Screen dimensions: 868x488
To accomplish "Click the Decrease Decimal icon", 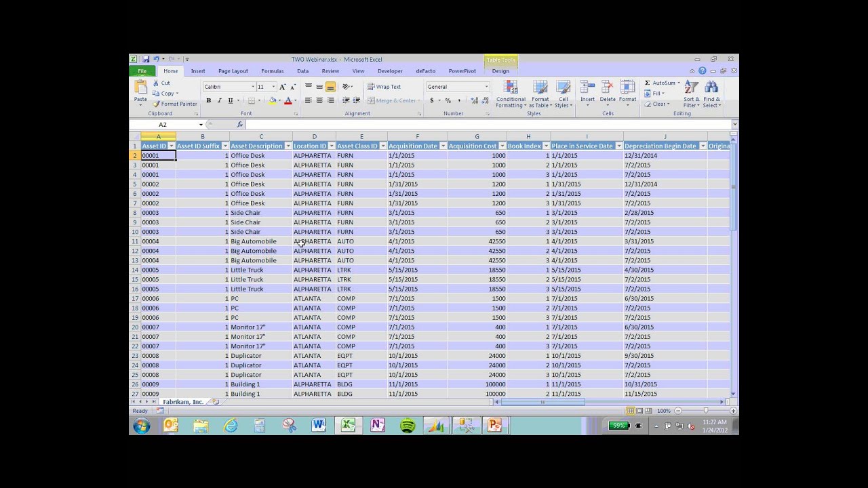I will click(485, 100).
